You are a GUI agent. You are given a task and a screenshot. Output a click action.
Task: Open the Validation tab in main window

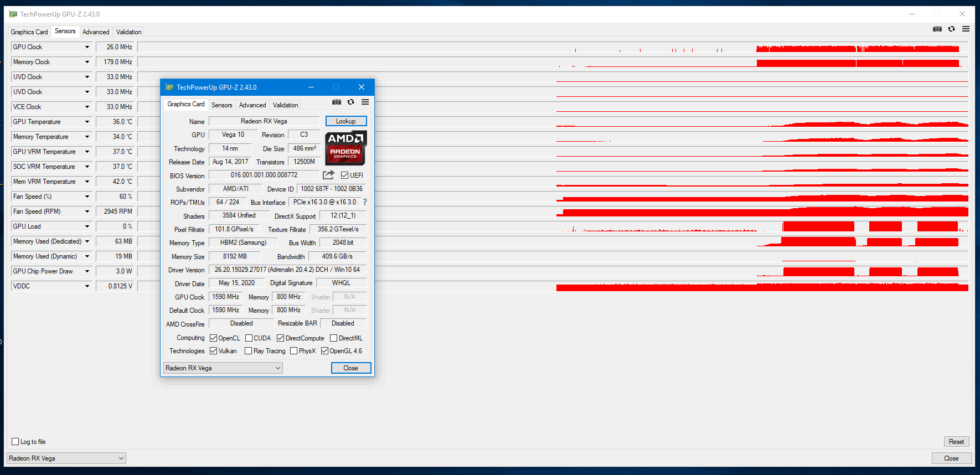point(128,32)
